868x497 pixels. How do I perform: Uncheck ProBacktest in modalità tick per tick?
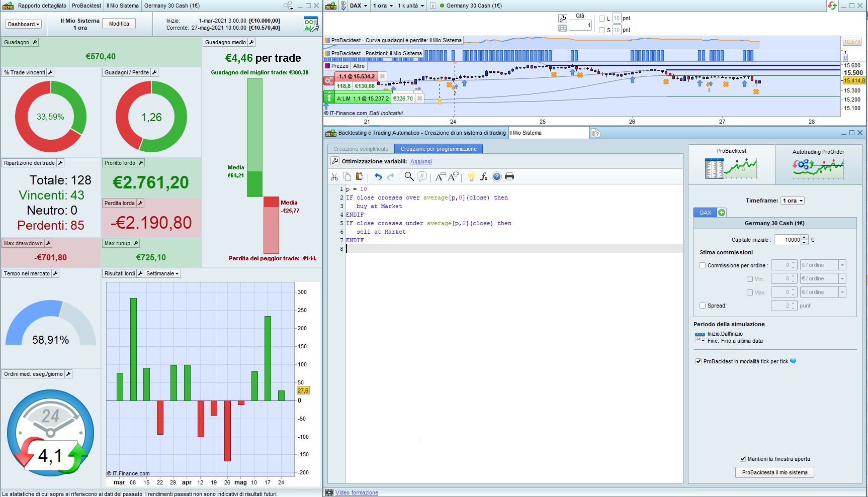(699, 361)
